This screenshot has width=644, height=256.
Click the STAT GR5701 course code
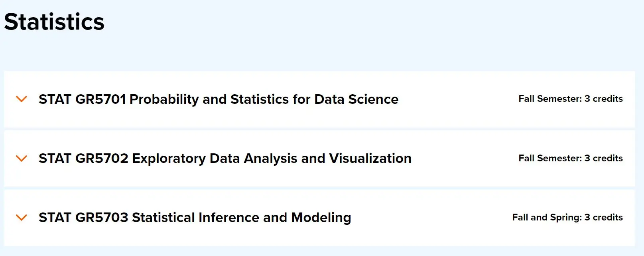tap(82, 99)
